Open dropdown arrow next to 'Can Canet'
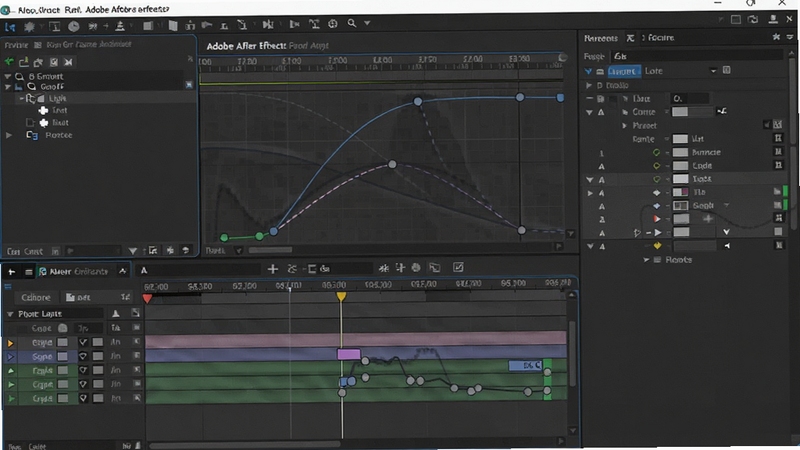 (133, 251)
